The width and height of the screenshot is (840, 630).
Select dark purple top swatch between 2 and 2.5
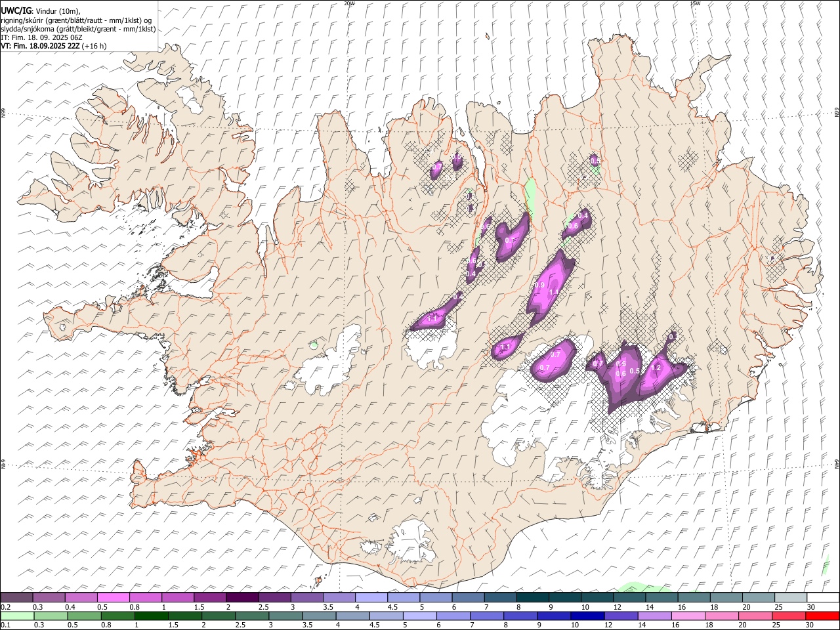[242, 598]
